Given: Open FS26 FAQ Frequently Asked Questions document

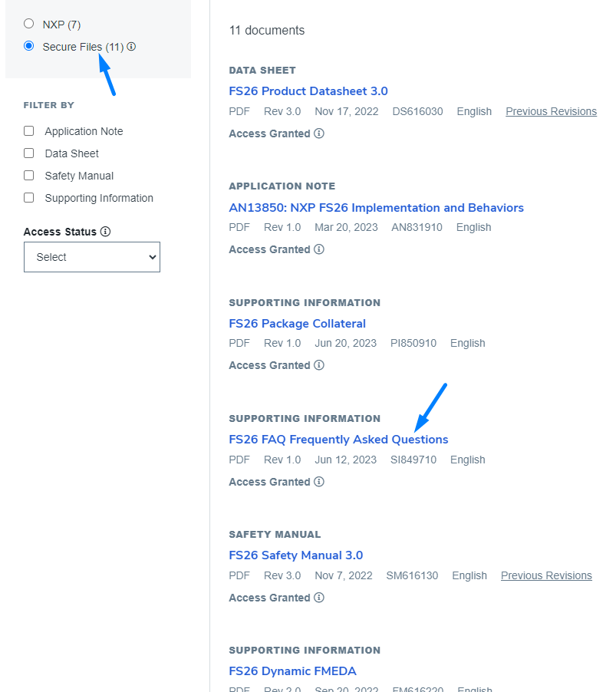Looking at the screenshot, I should tap(338, 440).
